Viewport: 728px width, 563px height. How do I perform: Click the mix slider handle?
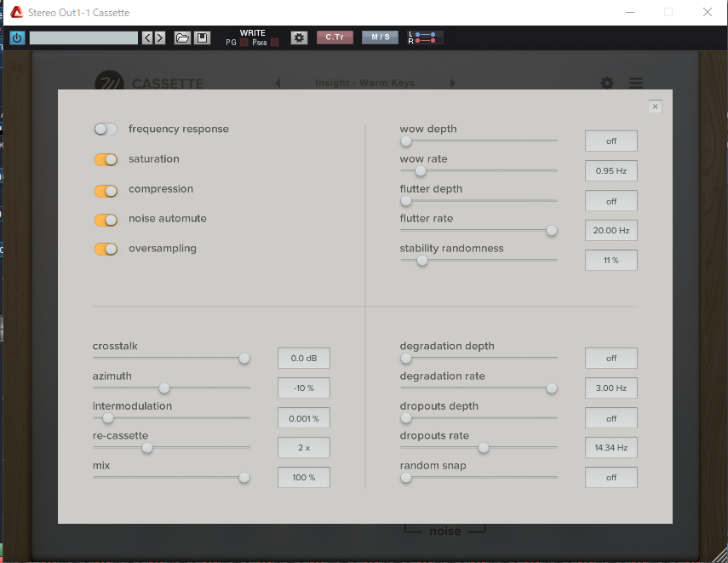click(244, 478)
